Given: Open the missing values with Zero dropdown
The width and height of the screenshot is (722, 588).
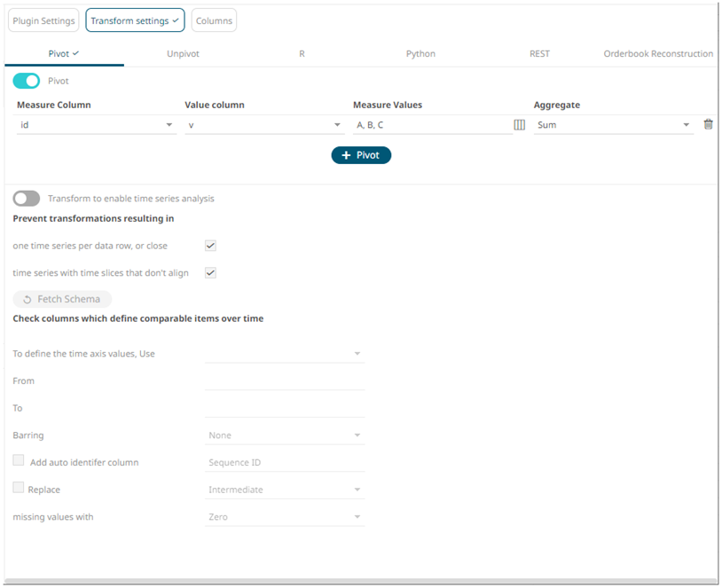Looking at the screenshot, I should (285, 517).
